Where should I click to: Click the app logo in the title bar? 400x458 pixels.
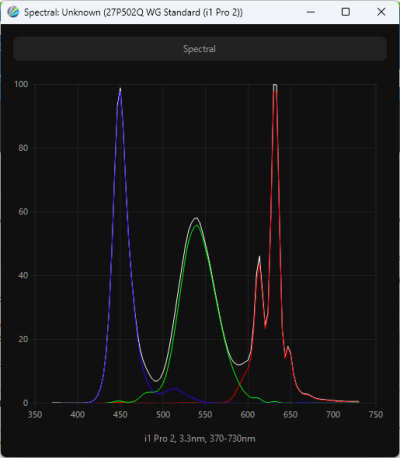tap(13, 12)
